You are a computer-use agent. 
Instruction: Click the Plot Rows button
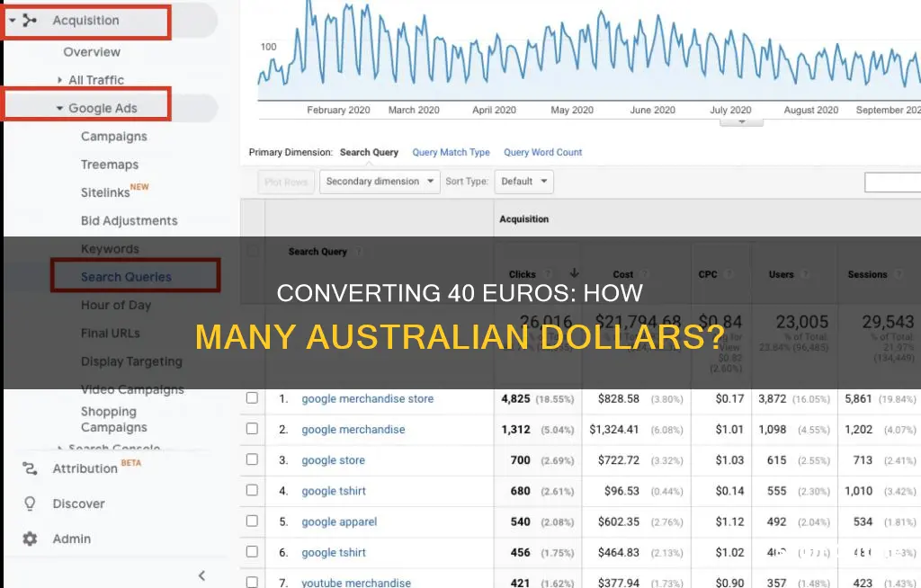(x=286, y=183)
